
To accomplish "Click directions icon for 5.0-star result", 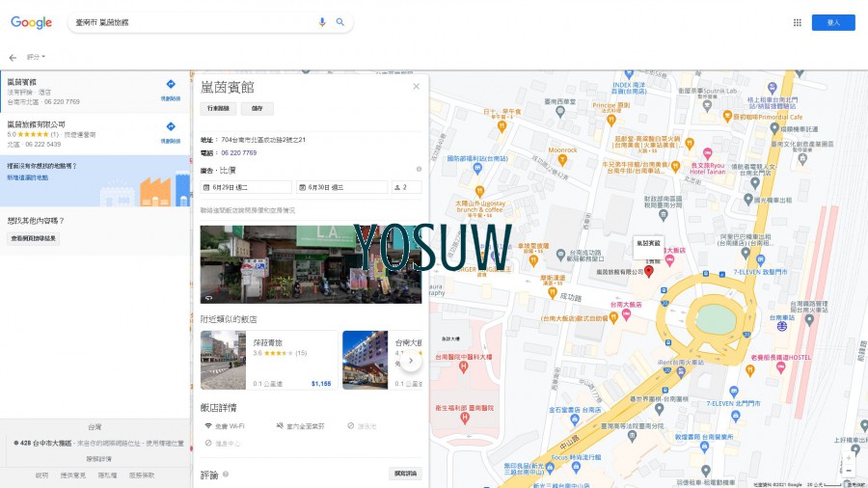I will click(171, 126).
